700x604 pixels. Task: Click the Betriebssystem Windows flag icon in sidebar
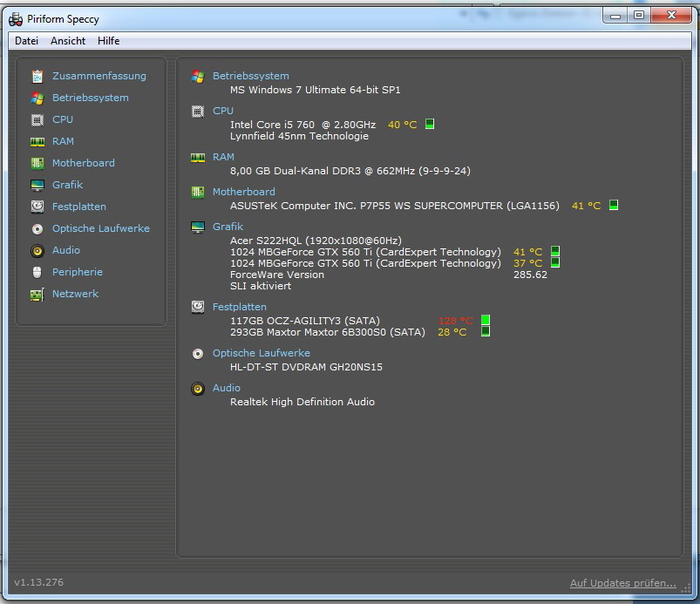click(37, 98)
